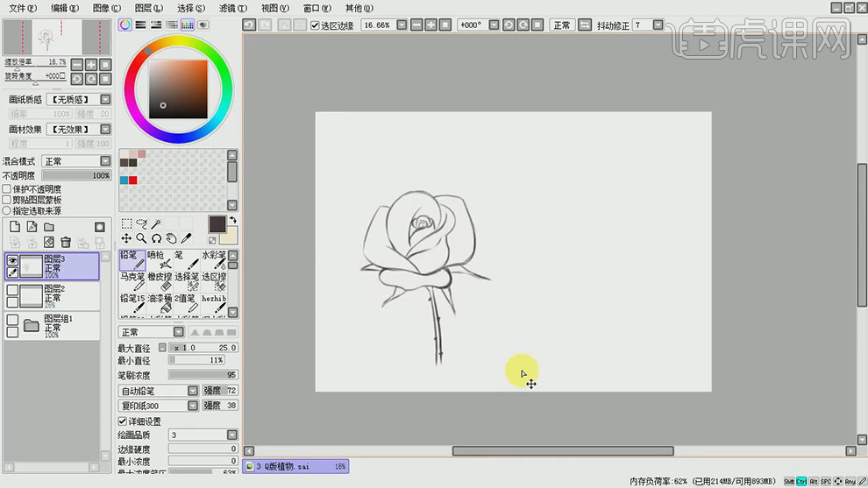Click the dark foreground color swatch
The width and height of the screenshot is (868, 488).
point(217,224)
